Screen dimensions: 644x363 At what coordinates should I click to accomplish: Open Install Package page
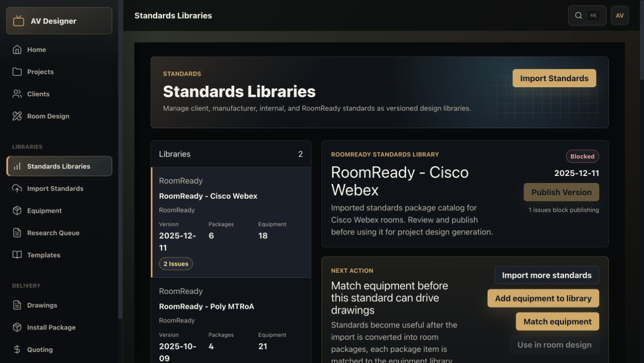click(x=59, y=328)
